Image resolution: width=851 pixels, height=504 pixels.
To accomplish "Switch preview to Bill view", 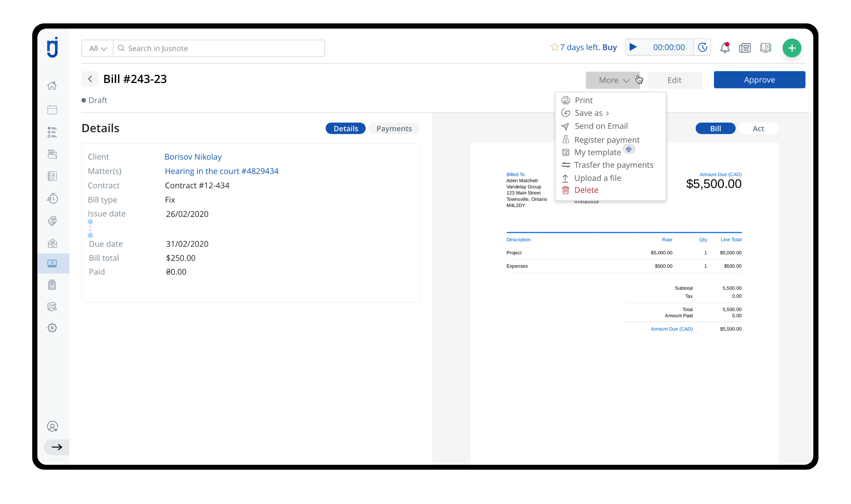I will pos(715,129).
